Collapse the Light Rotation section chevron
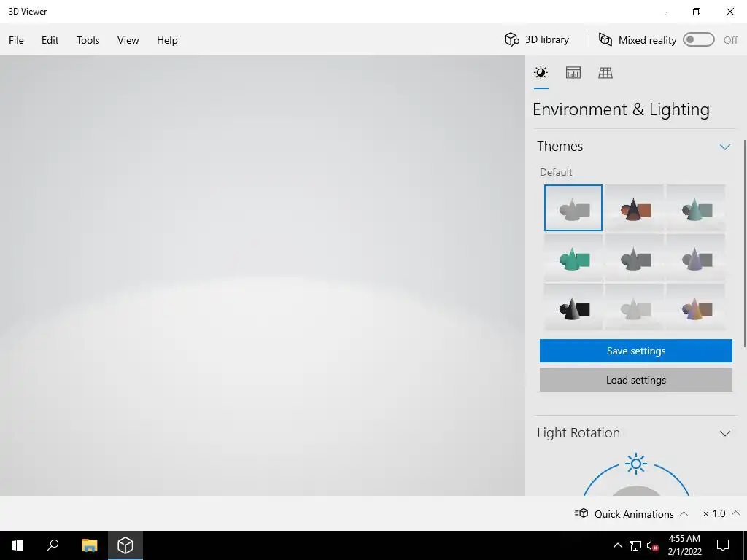 (x=724, y=433)
